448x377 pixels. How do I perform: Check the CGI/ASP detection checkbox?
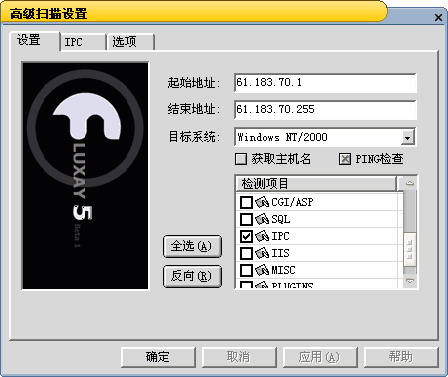[246, 202]
